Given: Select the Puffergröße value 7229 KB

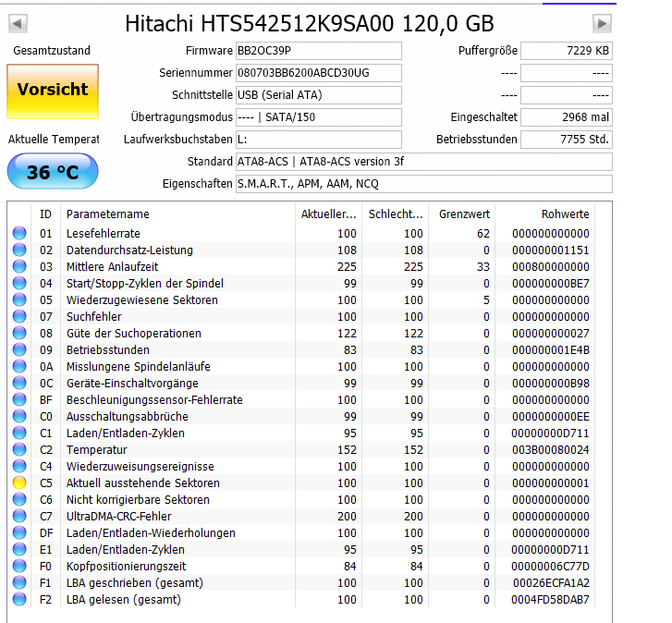Looking at the screenshot, I should point(566,51).
